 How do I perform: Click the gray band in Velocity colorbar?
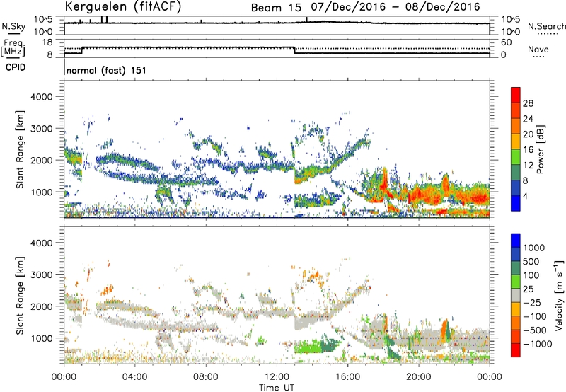[516, 295]
